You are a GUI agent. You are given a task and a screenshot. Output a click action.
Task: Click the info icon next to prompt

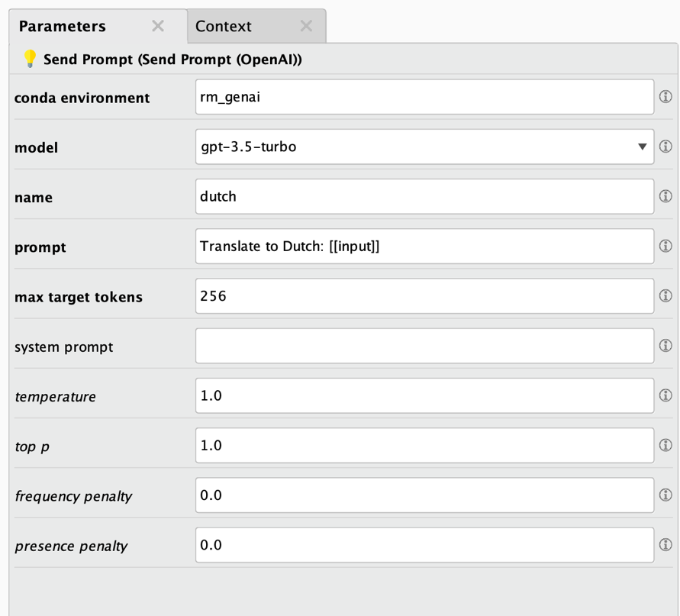point(666,246)
